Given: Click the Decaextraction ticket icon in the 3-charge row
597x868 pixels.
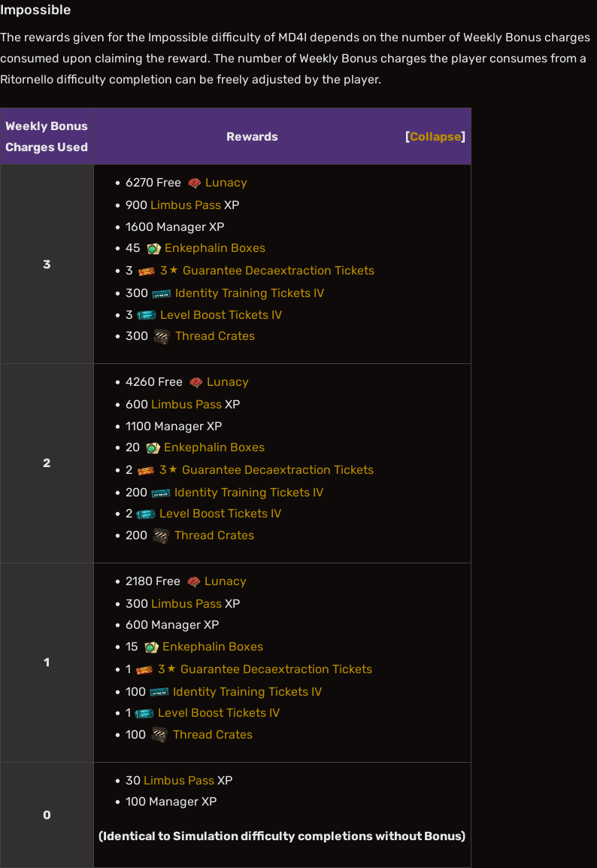Looking at the screenshot, I should 146,271.
